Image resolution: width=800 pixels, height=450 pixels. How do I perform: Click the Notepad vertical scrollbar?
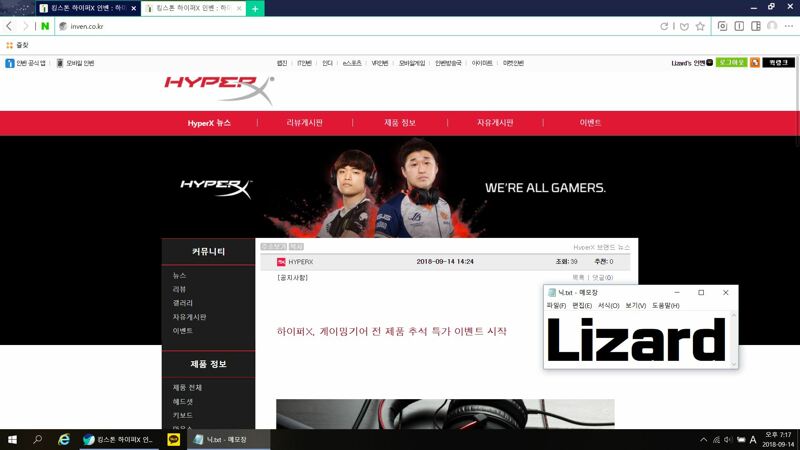[x=734, y=339]
